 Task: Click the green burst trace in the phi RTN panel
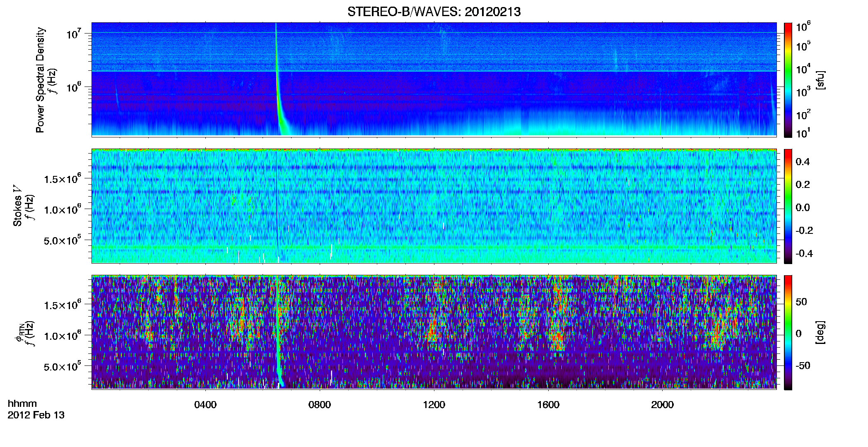pyautogui.click(x=278, y=331)
